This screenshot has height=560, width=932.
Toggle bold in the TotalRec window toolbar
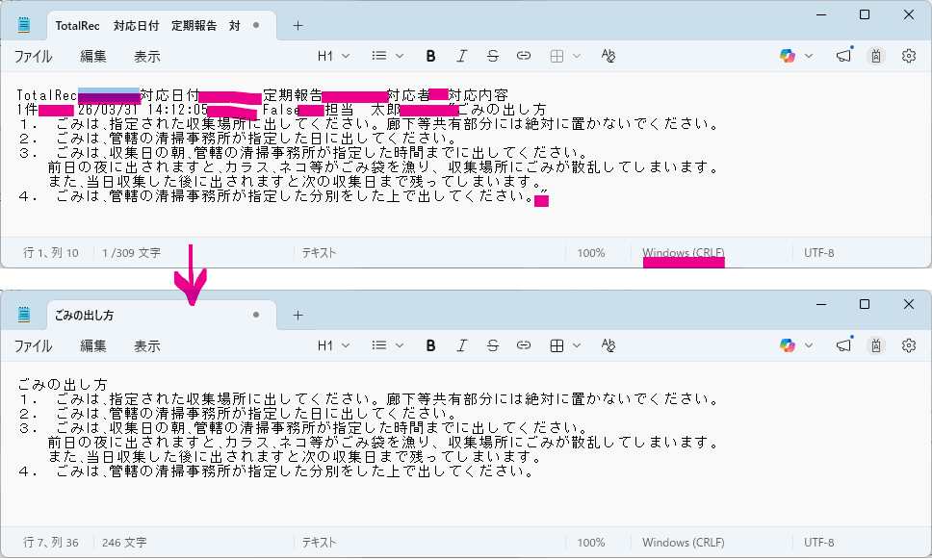[430, 56]
